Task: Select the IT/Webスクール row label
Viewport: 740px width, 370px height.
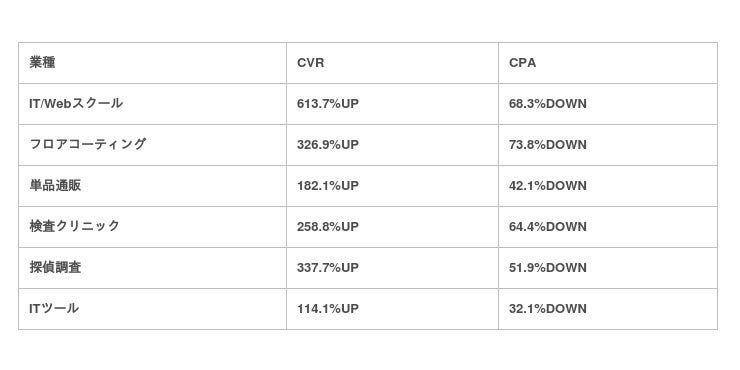Action: tap(76, 104)
